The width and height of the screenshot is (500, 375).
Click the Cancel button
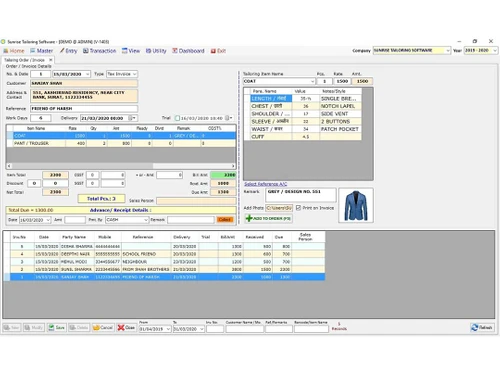tap(103, 328)
